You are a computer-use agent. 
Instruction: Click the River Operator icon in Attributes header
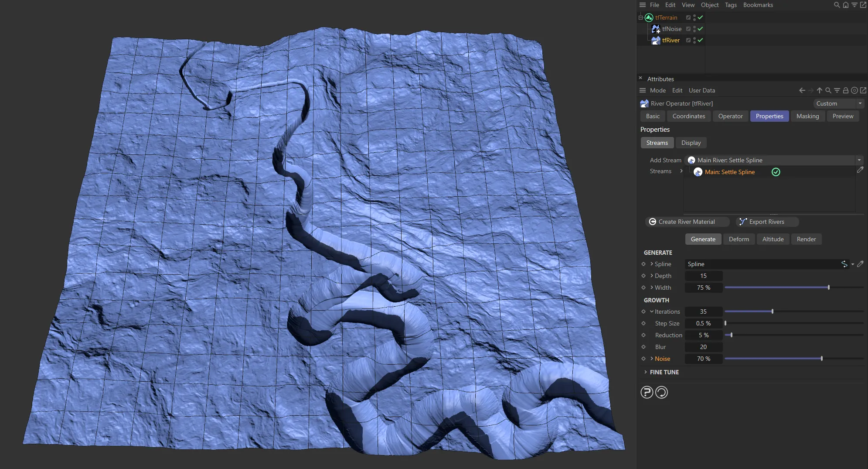[644, 103]
